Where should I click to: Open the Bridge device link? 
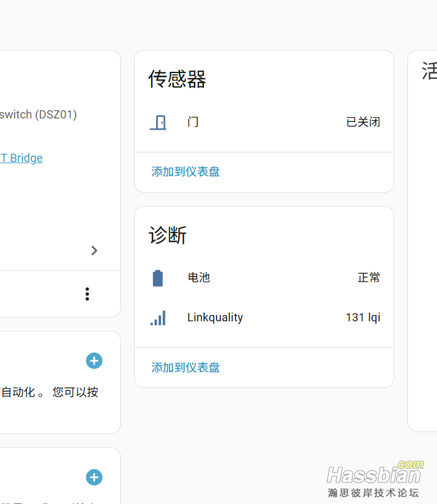21,158
